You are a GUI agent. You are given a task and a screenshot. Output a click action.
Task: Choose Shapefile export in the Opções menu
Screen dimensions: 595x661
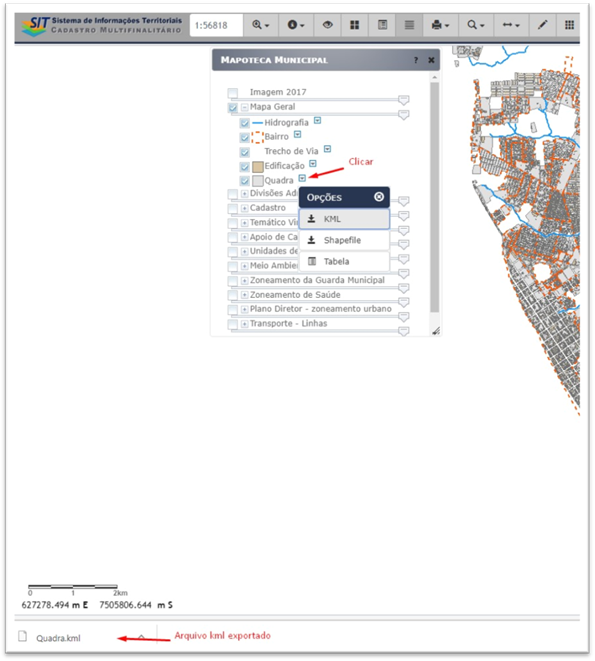(344, 240)
